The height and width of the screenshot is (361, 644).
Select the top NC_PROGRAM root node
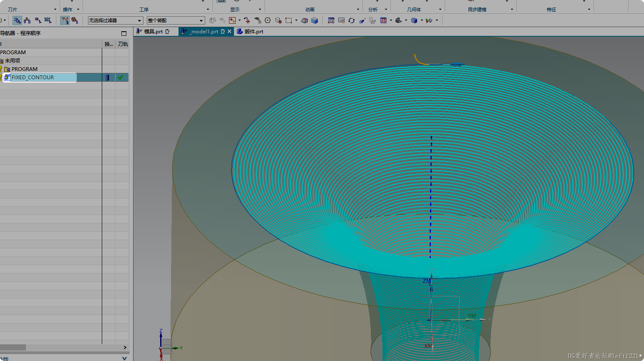pyautogui.click(x=13, y=53)
